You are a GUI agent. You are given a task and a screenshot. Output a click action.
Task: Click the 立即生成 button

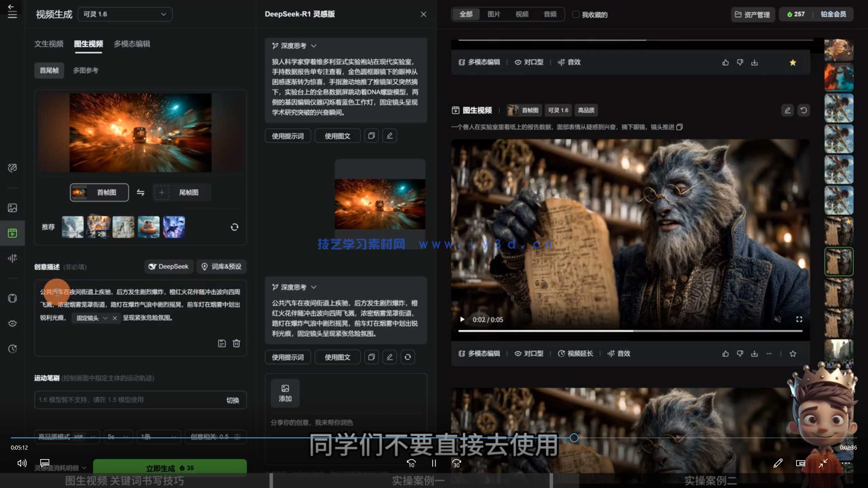(x=170, y=468)
